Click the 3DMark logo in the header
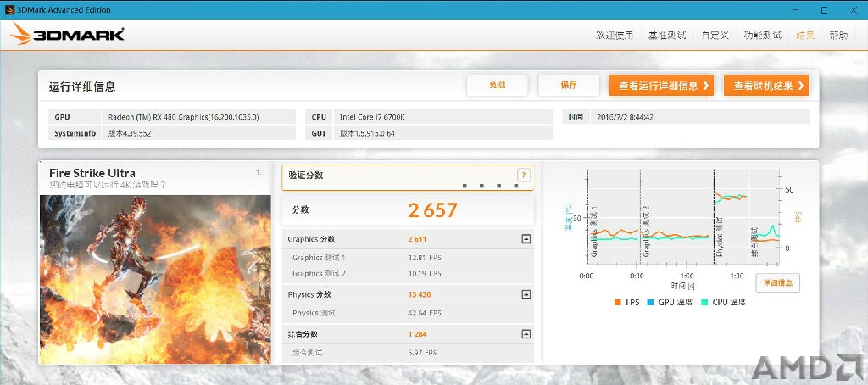 [x=67, y=34]
